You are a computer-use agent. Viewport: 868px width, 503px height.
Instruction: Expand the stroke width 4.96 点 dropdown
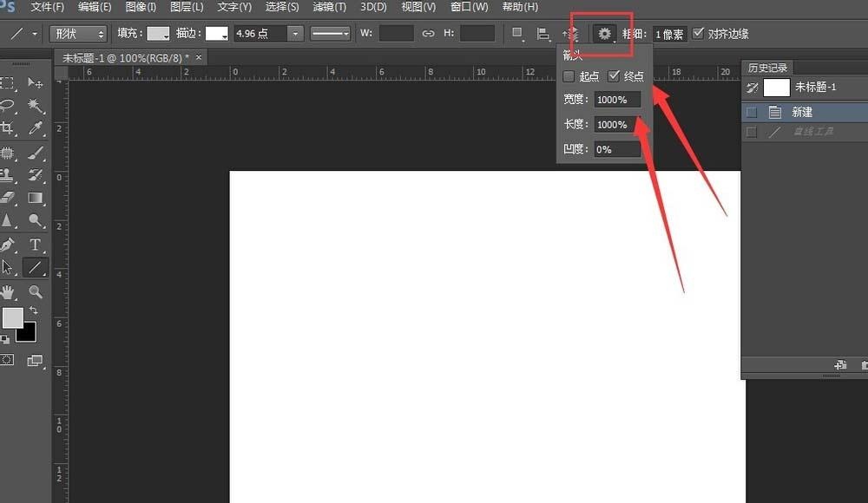[x=296, y=34]
